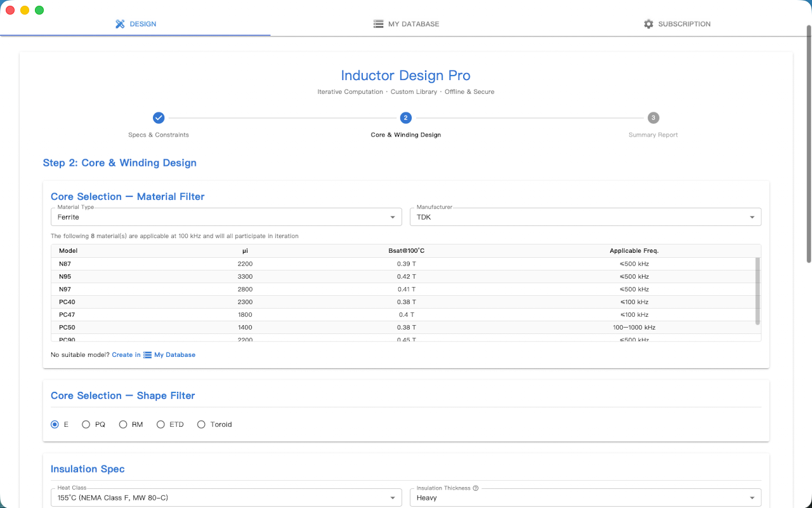Select the E core shape
The height and width of the screenshot is (508, 812).
click(x=55, y=424)
